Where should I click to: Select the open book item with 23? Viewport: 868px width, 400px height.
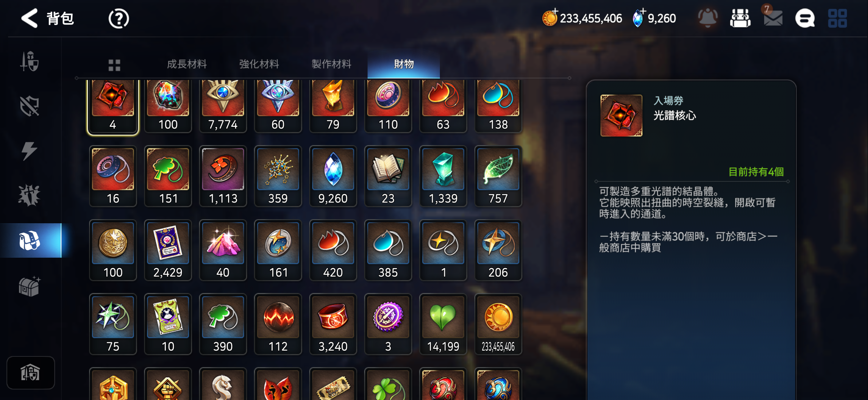click(x=388, y=176)
